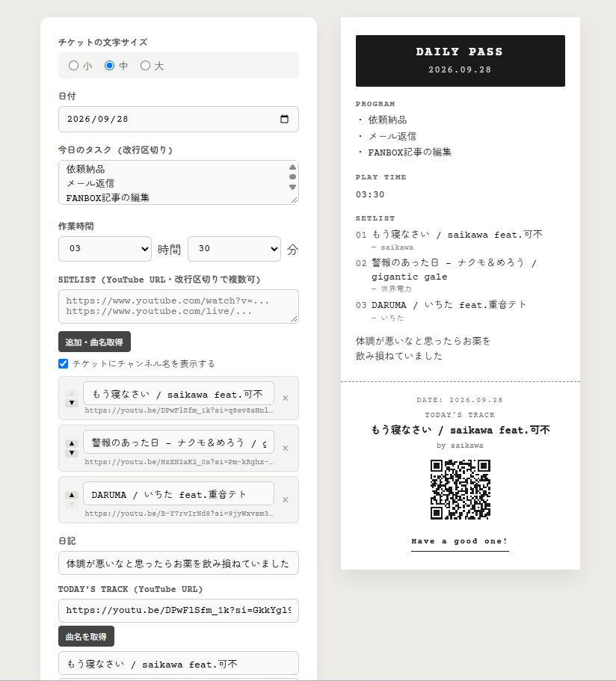This screenshot has width=616, height=681.
Task: Move DARUMA track up with arrow
Action: tap(72, 495)
